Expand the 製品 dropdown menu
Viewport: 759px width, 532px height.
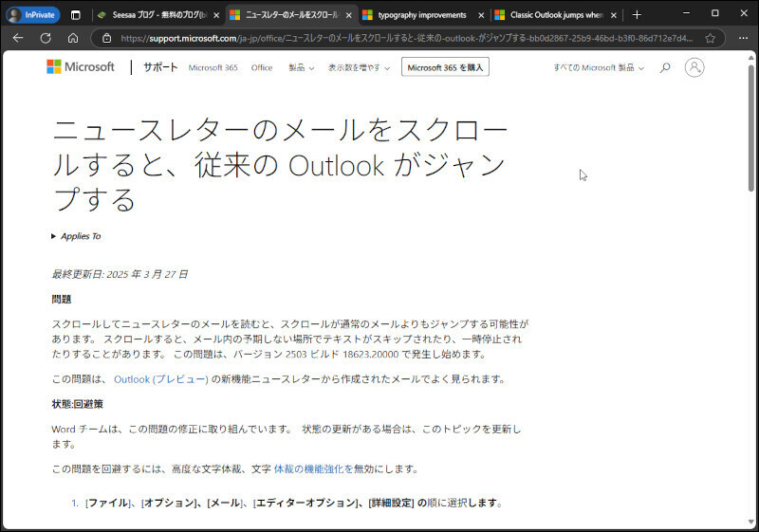[301, 67]
